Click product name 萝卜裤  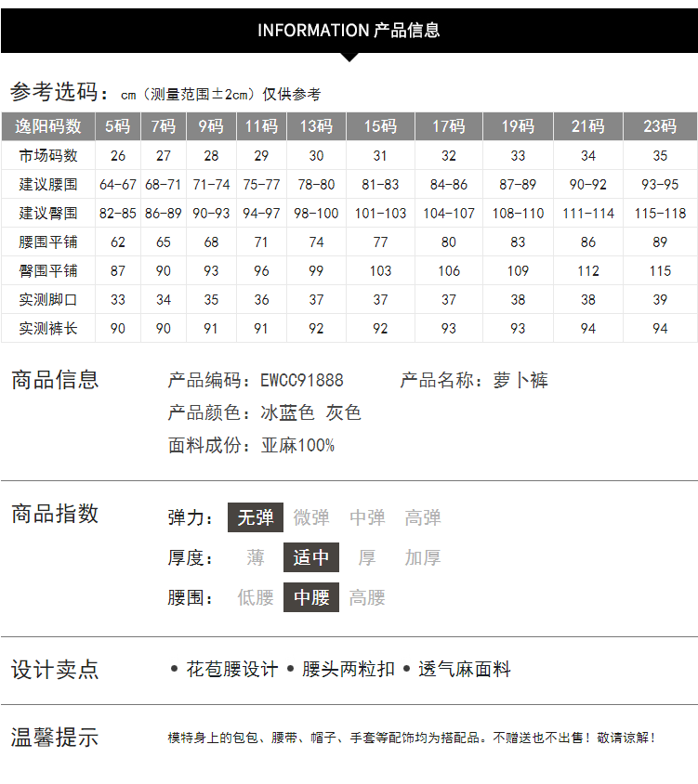coord(520,381)
